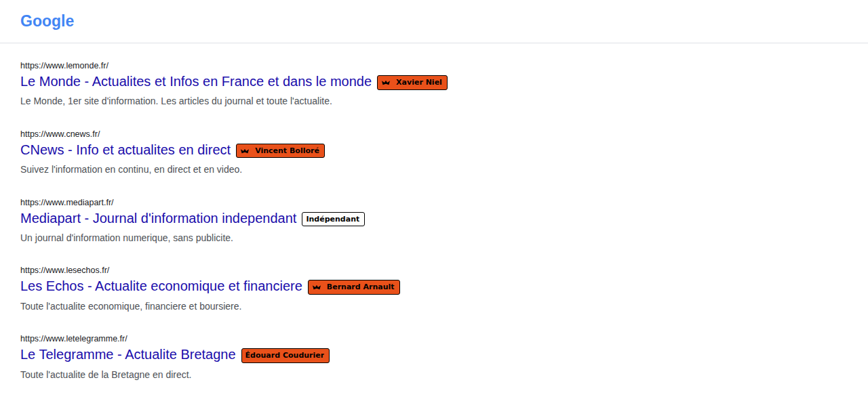This screenshot has width=868, height=397.
Task: Click the https://www.cnews.fr/ URL text
Action: click(x=60, y=134)
